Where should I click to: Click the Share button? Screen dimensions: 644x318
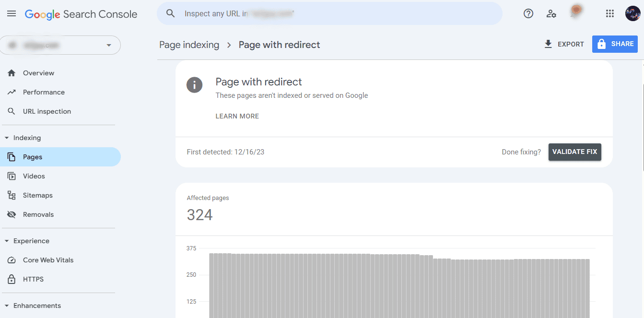tap(615, 44)
